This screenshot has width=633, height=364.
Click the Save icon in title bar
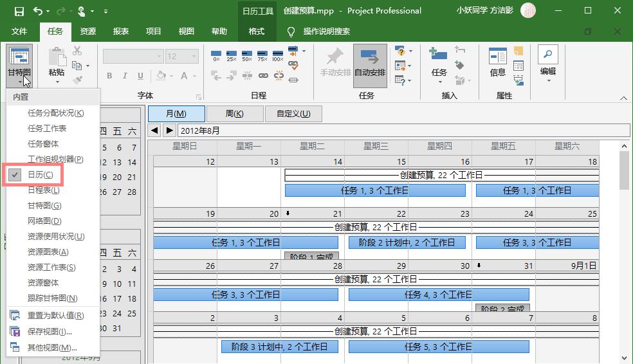point(19,11)
